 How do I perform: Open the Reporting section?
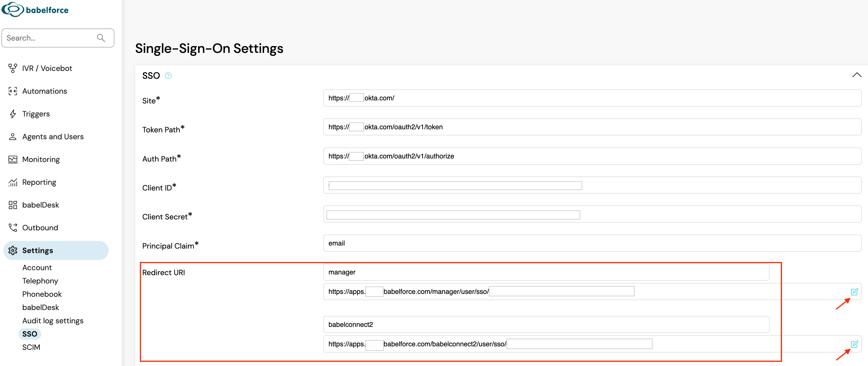pyautogui.click(x=39, y=182)
